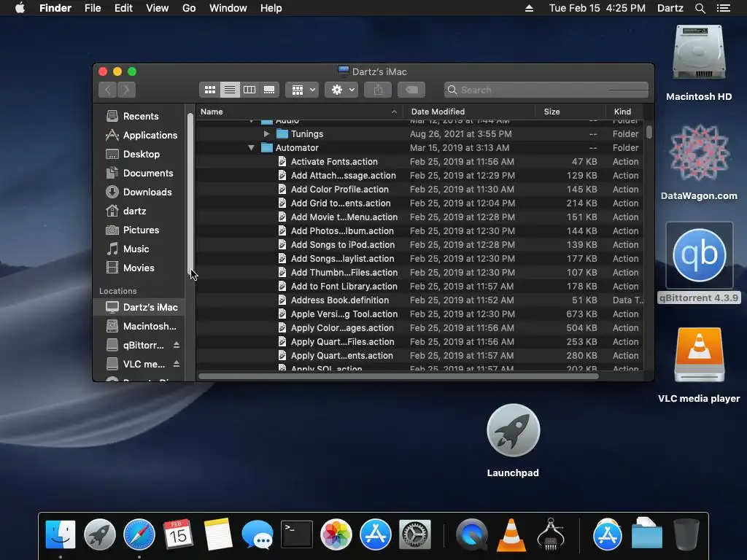Open the File menu
Viewport: 747px width, 560px height.
pyautogui.click(x=93, y=8)
